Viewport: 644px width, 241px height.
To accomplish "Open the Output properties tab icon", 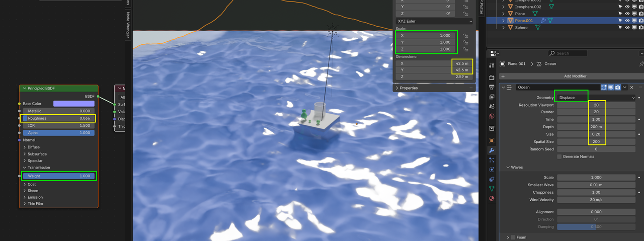I will pyautogui.click(x=492, y=87).
